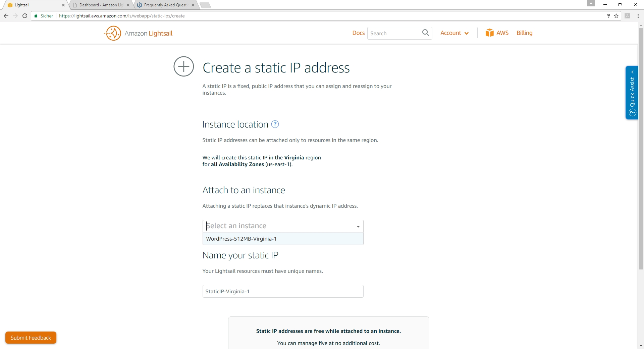Close the Lightsail tab
This screenshot has width=644, height=349.
coord(63,5)
